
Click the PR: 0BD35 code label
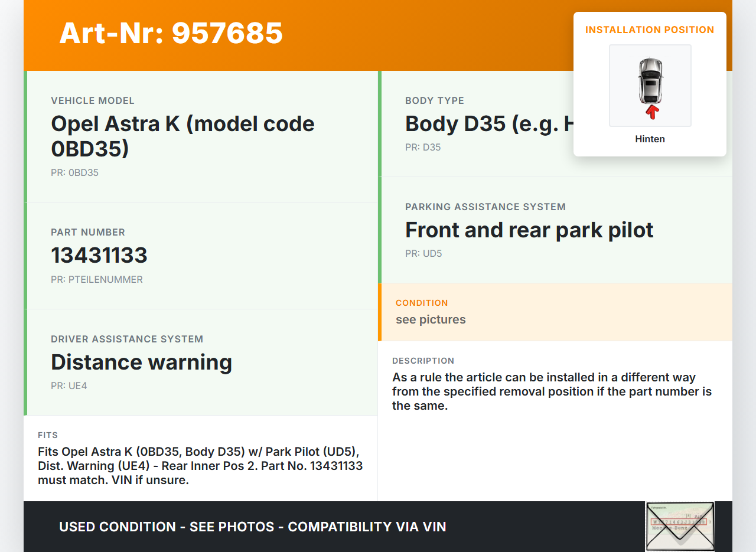coord(74,173)
